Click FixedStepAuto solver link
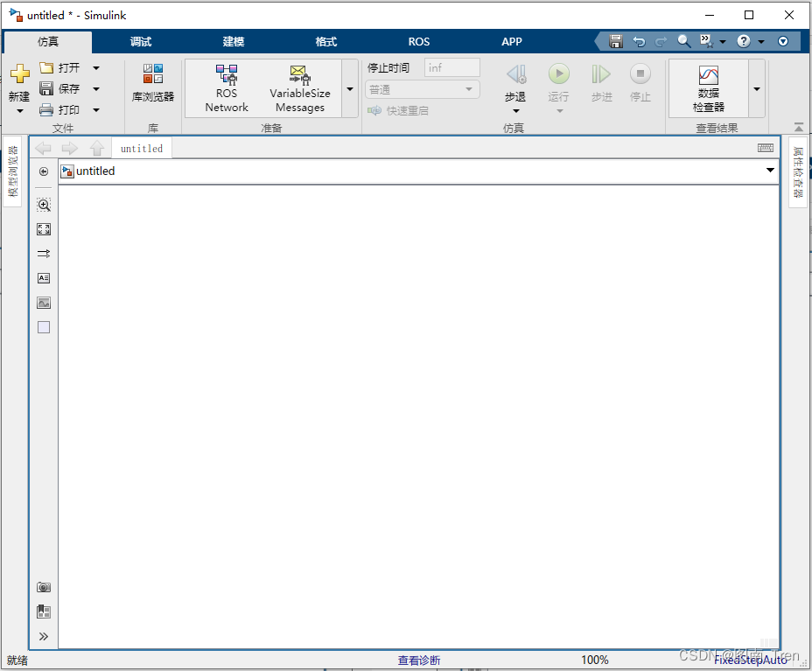This screenshot has width=812, height=671. coord(751,661)
